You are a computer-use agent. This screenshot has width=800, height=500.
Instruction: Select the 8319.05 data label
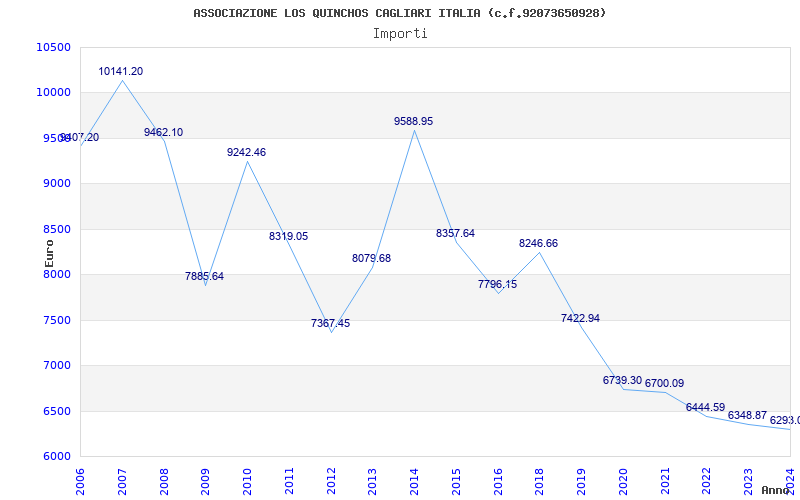288,236
